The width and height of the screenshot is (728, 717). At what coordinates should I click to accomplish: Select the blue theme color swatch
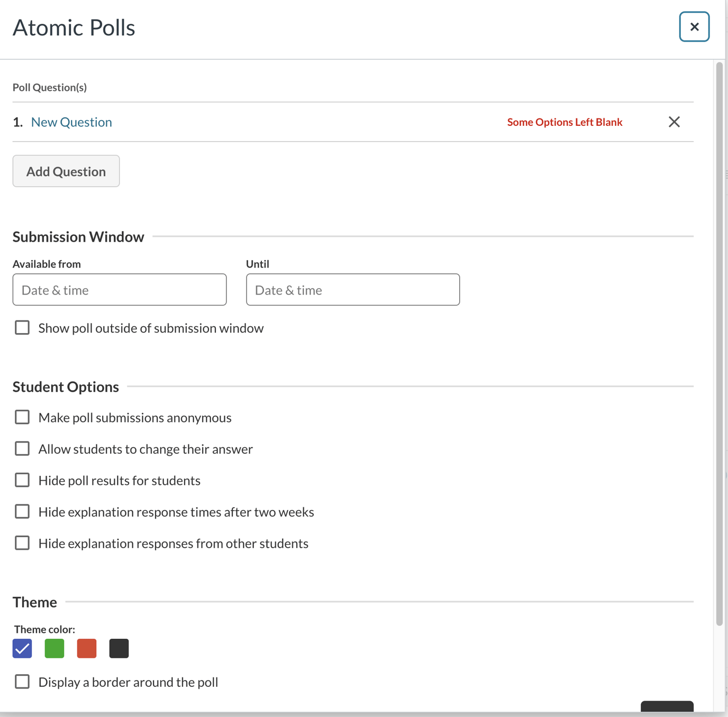tap(22, 648)
